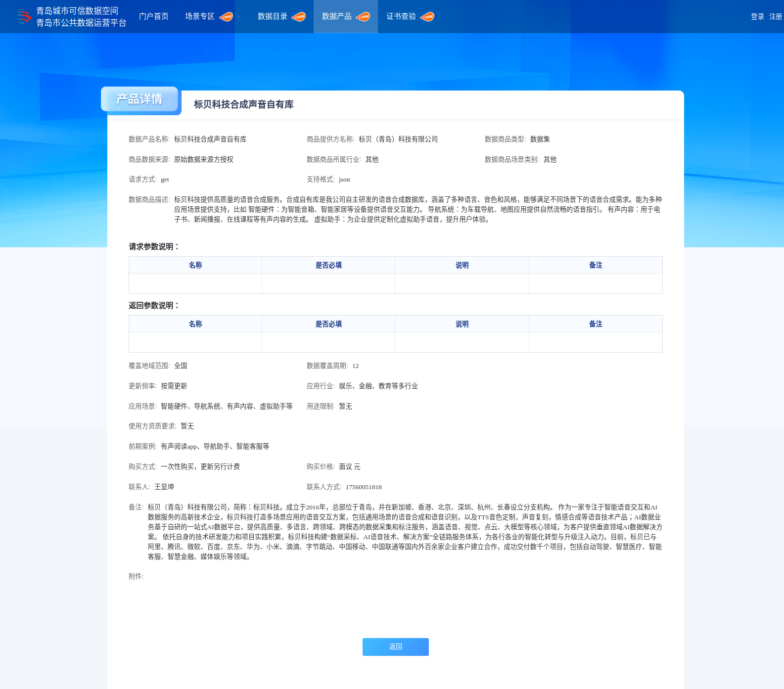
Task: Click the new badge beside 场景专区
Action: point(226,17)
